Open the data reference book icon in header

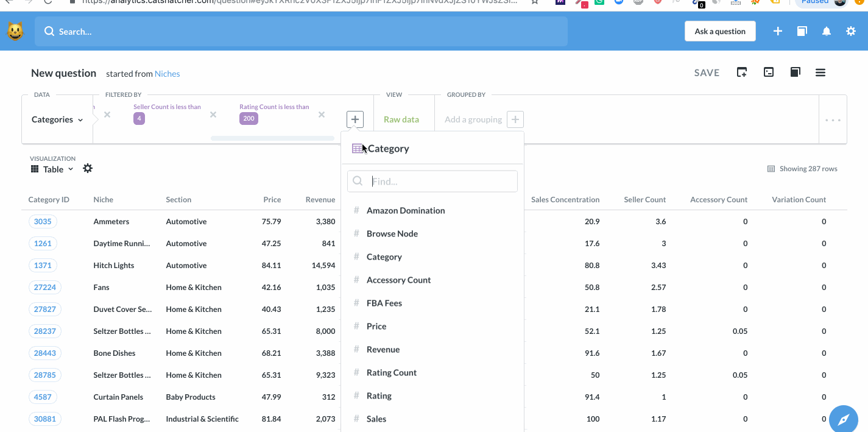pyautogui.click(x=802, y=31)
